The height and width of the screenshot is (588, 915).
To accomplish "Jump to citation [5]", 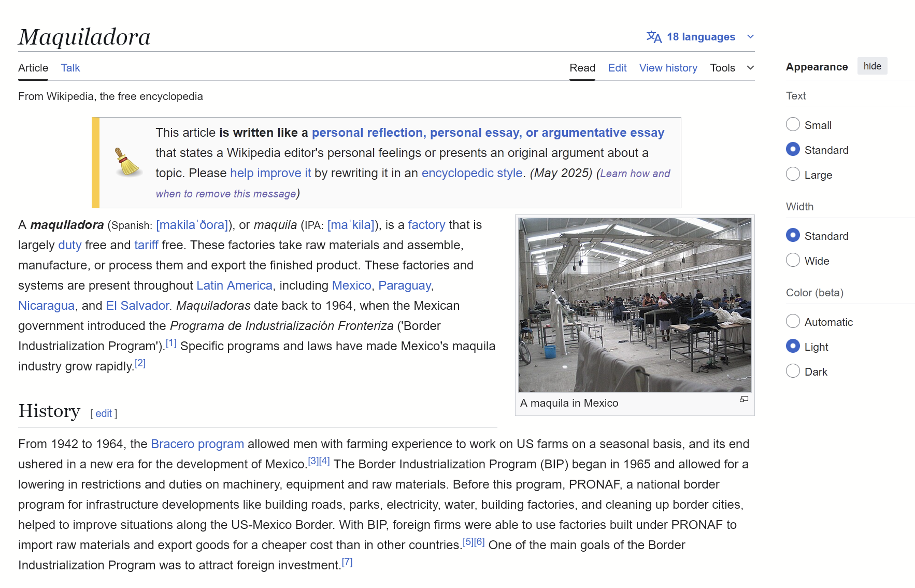I will pyautogui.click(x=468, y=542).
